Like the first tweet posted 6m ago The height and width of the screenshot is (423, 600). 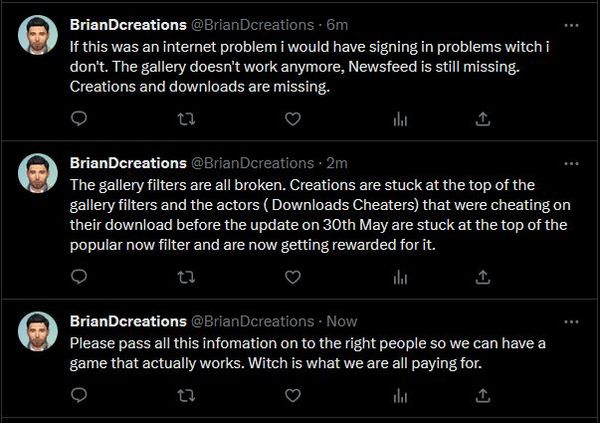(x=293, y=119)
